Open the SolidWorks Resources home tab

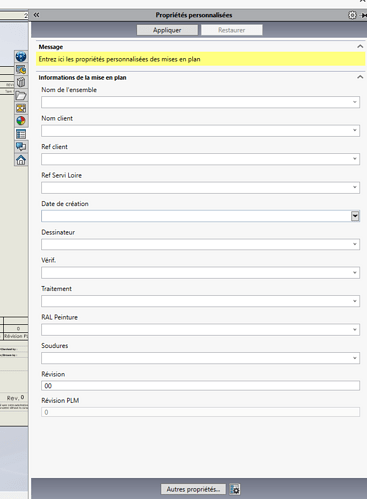(x=21, y=160)
